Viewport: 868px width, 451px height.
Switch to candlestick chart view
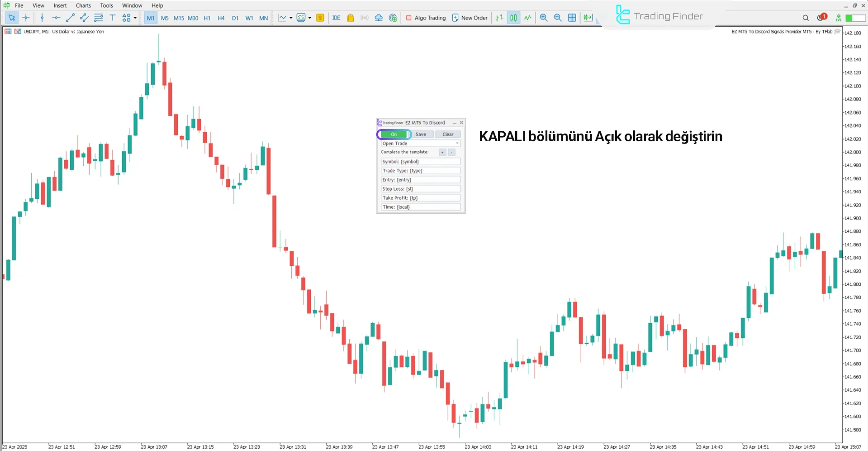tap(513, 18)
